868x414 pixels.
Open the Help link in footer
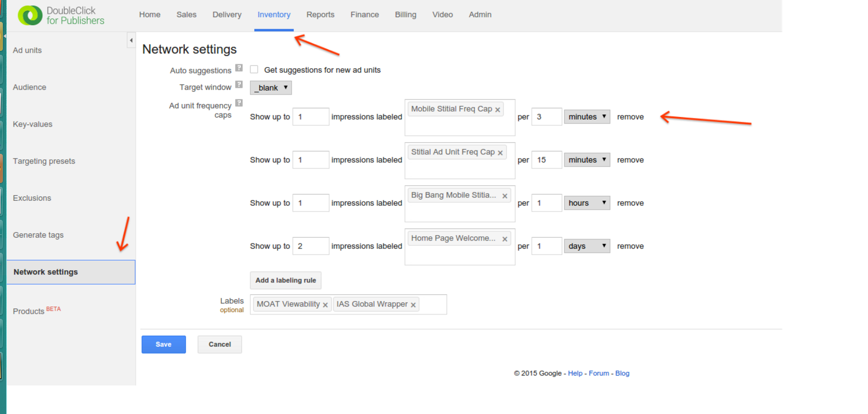coord(575,373)
